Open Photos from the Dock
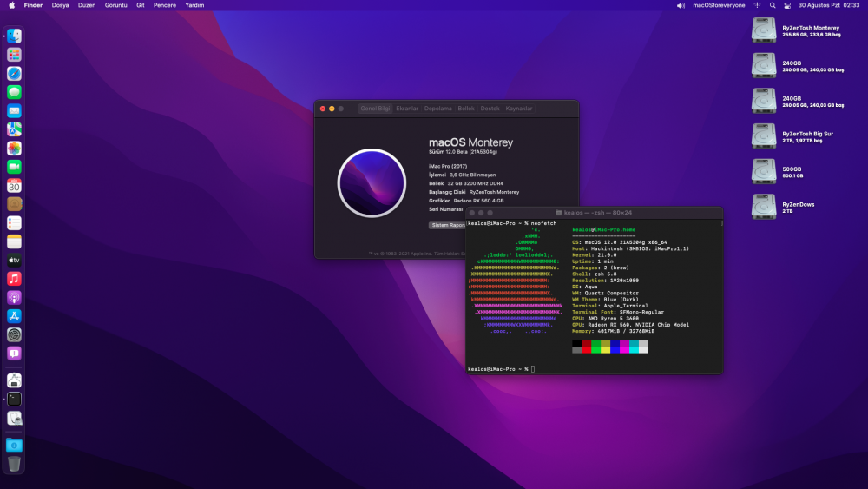Viewport: 868px width, 489px height. [15, 149]
